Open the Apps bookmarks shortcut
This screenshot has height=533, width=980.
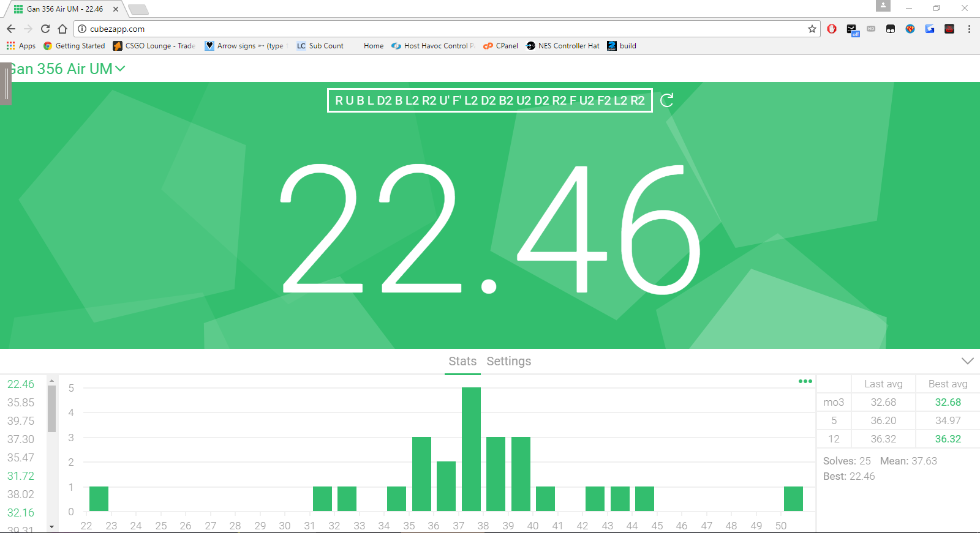tap(21, 46)
